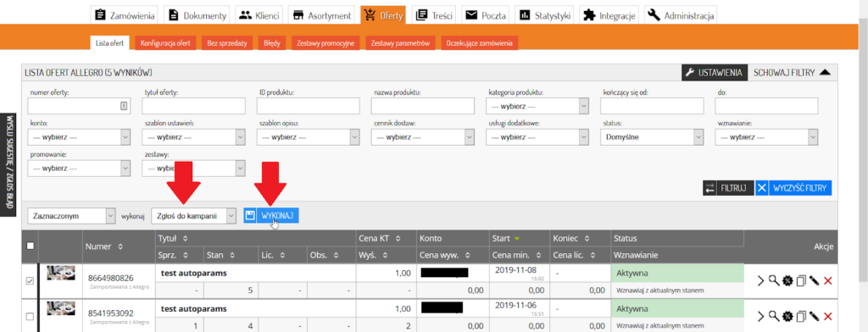Switch to Błędy subtab
This screenshot has height=332, width=868.
click(x=272, y=43)
